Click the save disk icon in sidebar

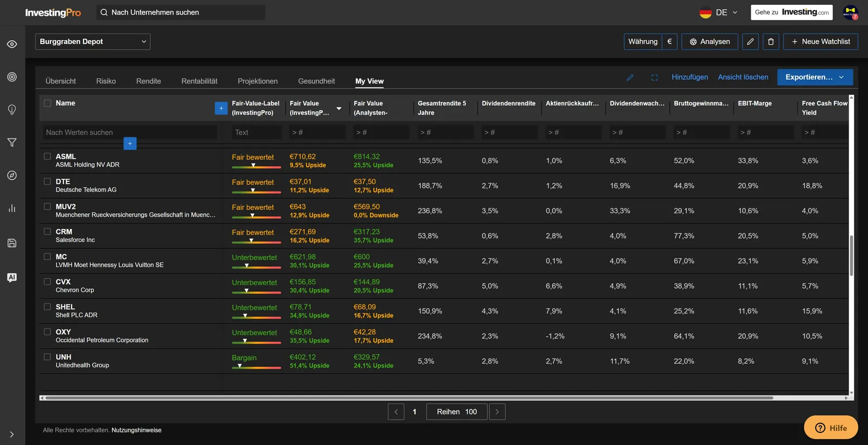point(12,243)
